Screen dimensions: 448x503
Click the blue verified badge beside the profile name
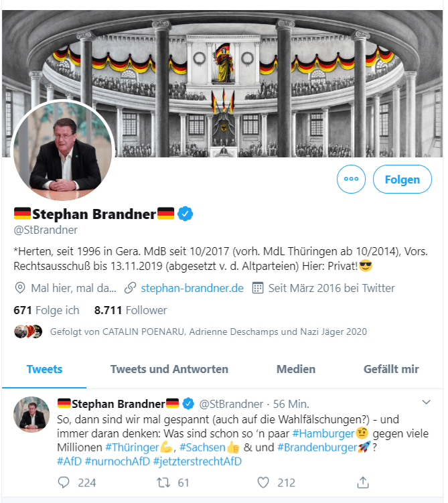pyautogui.click(x=185, y=214)
